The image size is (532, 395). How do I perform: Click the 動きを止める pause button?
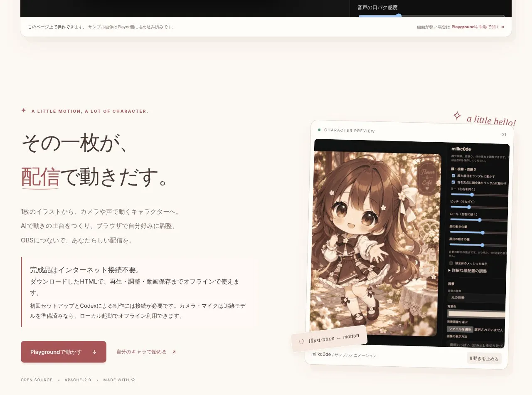[484, 358]
